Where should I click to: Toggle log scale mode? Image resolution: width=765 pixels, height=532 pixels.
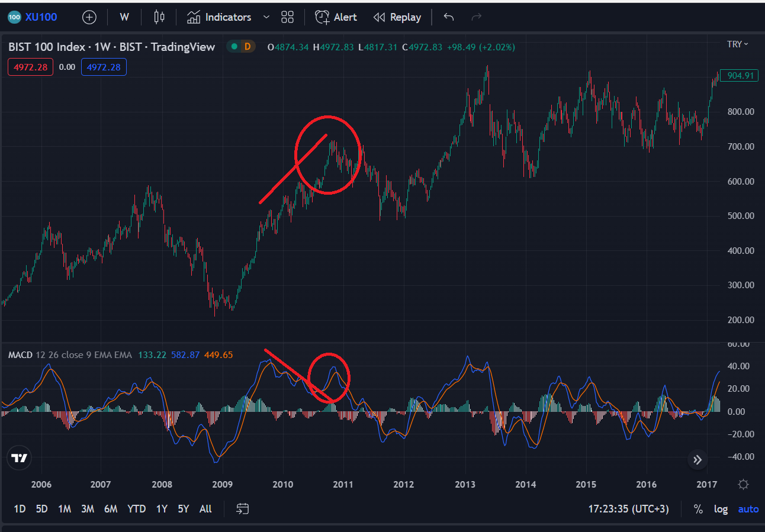(x=721, y=509)
